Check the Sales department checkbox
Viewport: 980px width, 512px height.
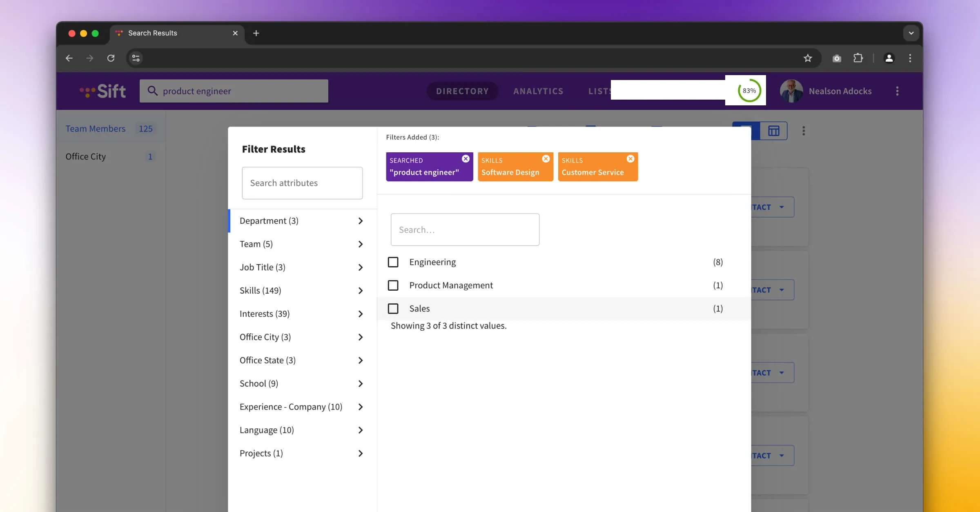(393, 309)
